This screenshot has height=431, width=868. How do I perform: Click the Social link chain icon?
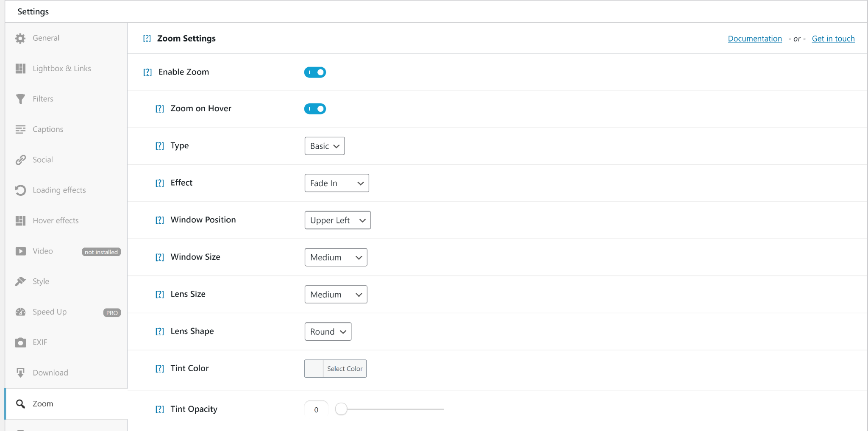pos(20,160)
